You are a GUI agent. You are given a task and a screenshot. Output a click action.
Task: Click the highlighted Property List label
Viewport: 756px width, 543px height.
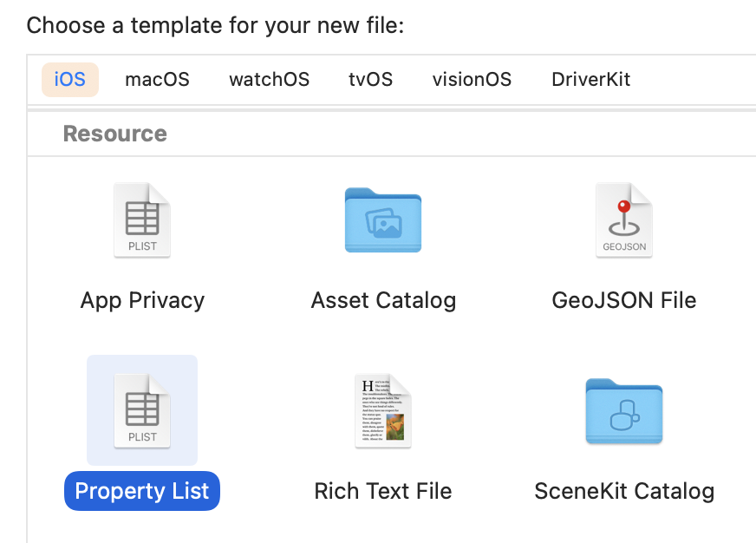pyautogui.click(x=142, y=491)
